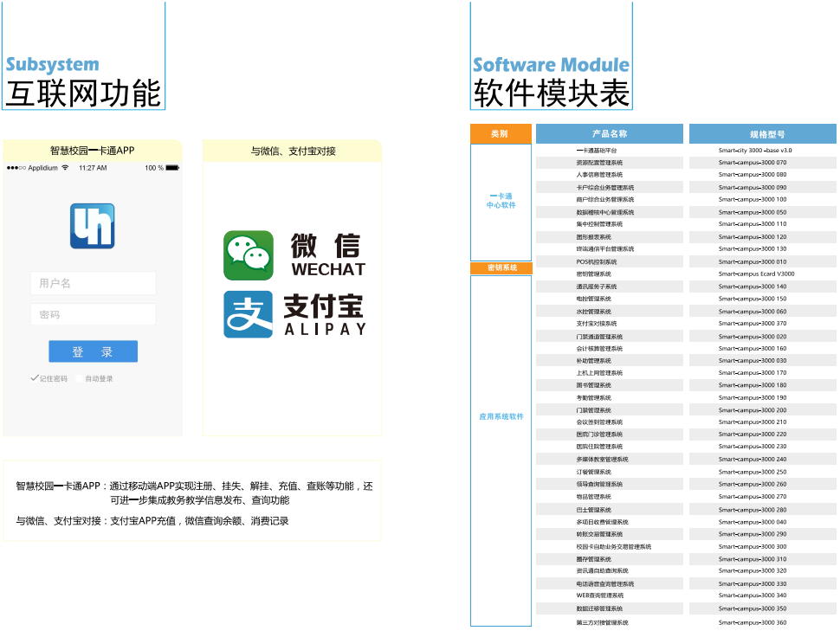840x631 pixels.
Task: Click the 多媒体教室管理系统 row
Action: pyautogui.click(x=610, y=459)
